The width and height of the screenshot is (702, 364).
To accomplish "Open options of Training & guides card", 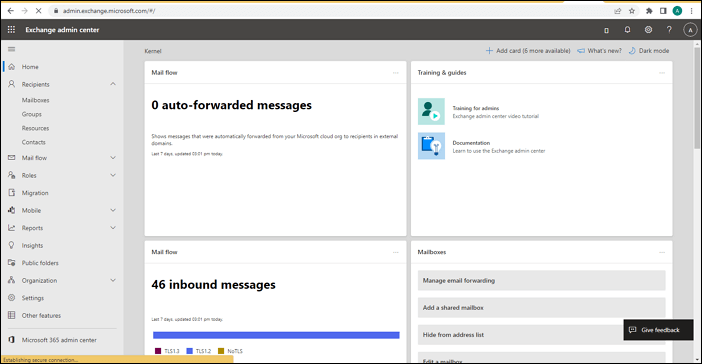I will pos(662,73).
